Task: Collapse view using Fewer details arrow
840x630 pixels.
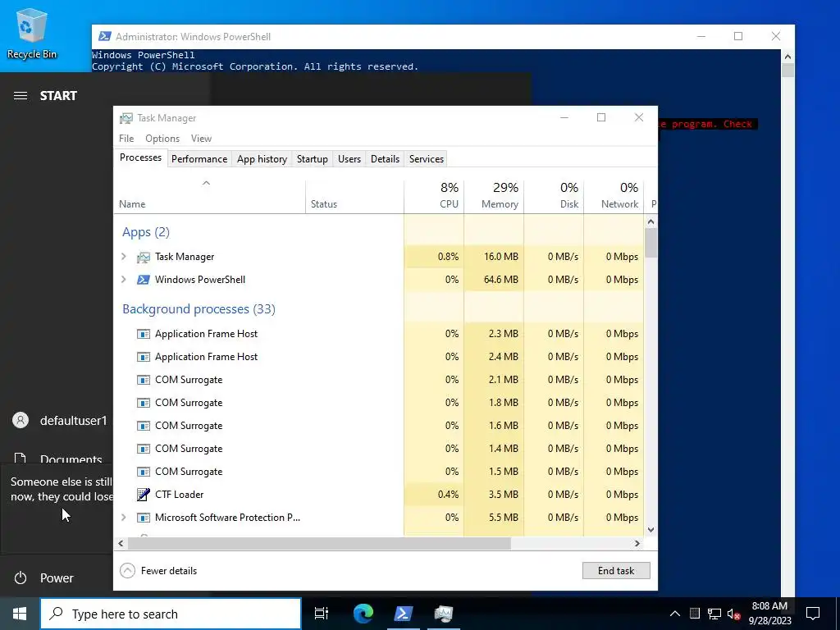Action: coord(127,571)
